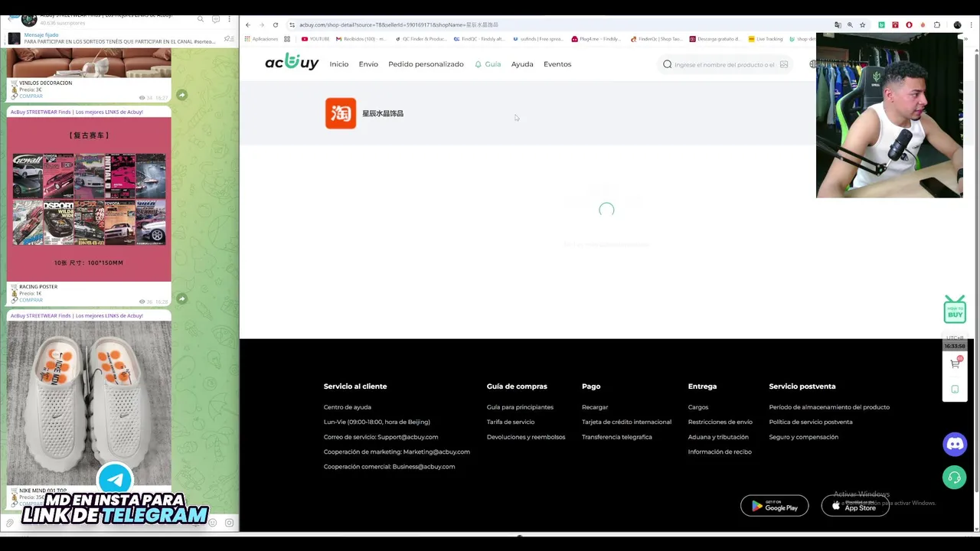Open Restricciones de envío link
The height and width of the screenshot is (551, 980).
tap(720, 422)
